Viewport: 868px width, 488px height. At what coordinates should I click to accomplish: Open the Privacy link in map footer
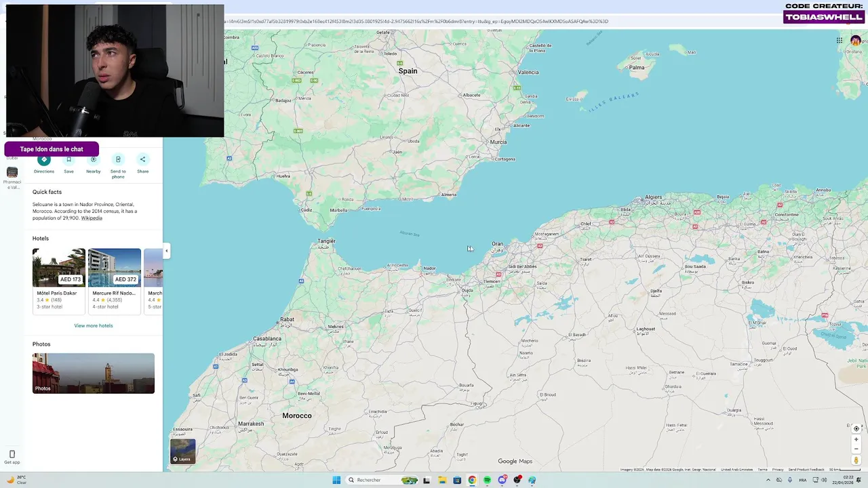[778, 469]
